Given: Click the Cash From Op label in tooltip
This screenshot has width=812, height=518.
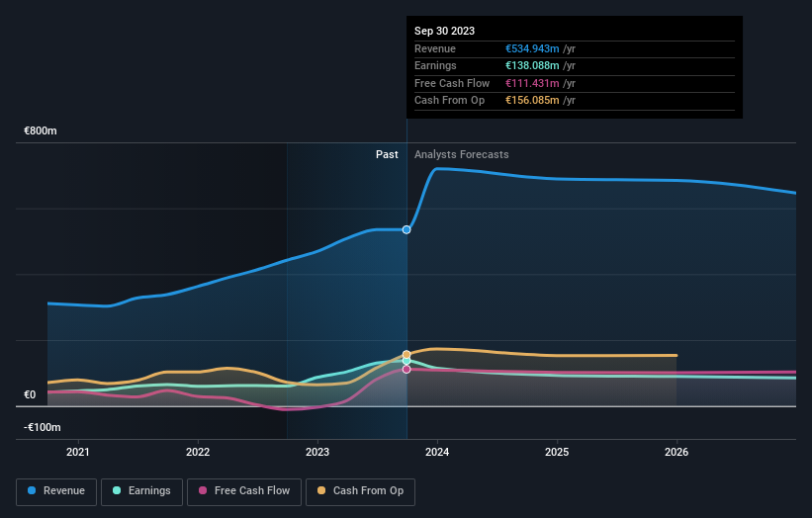Looking at the screenshot, I should click(449, 101).
